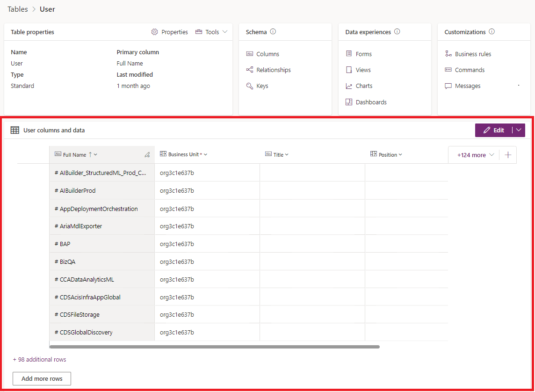Click the Keys magnifier icon

click(x=250, y=86)
